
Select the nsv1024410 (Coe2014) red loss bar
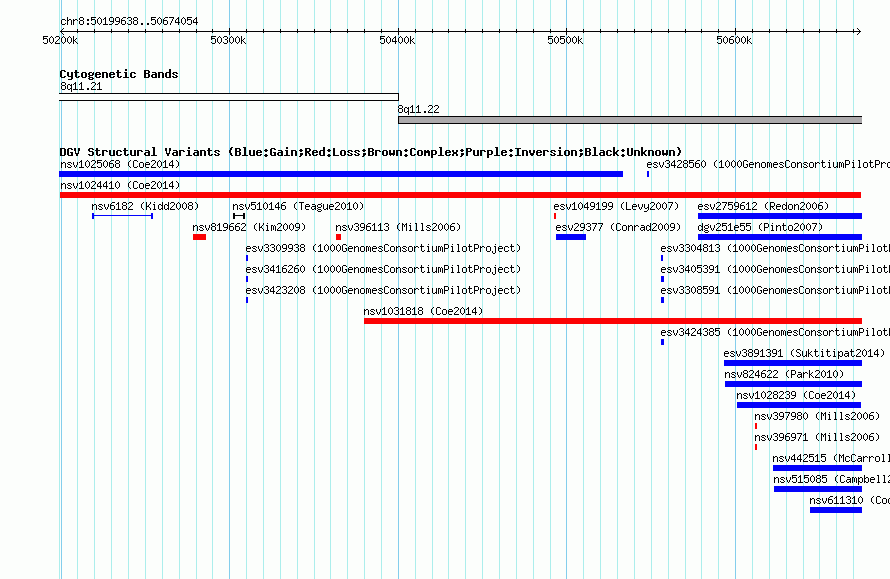coord(460,195)
